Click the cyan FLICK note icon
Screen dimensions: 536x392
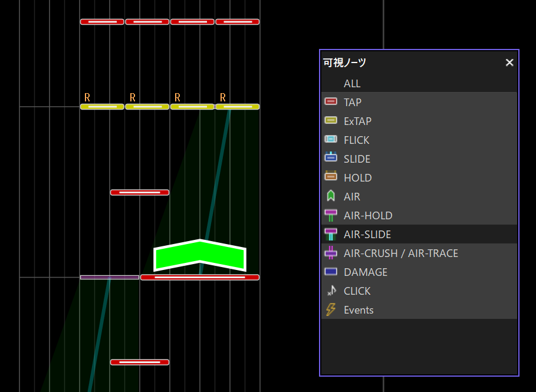(331, 139)
